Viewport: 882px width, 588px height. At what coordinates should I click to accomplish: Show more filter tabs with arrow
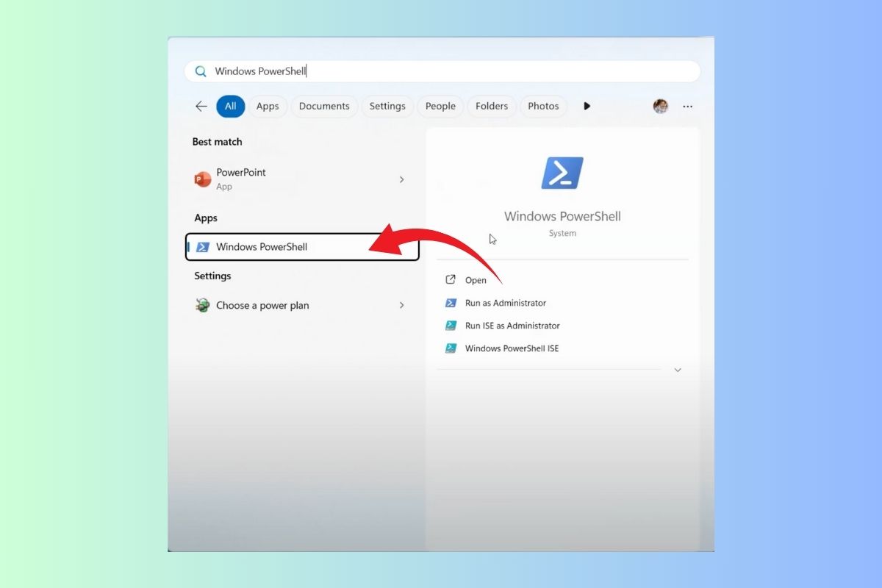(x=587, y=106)
